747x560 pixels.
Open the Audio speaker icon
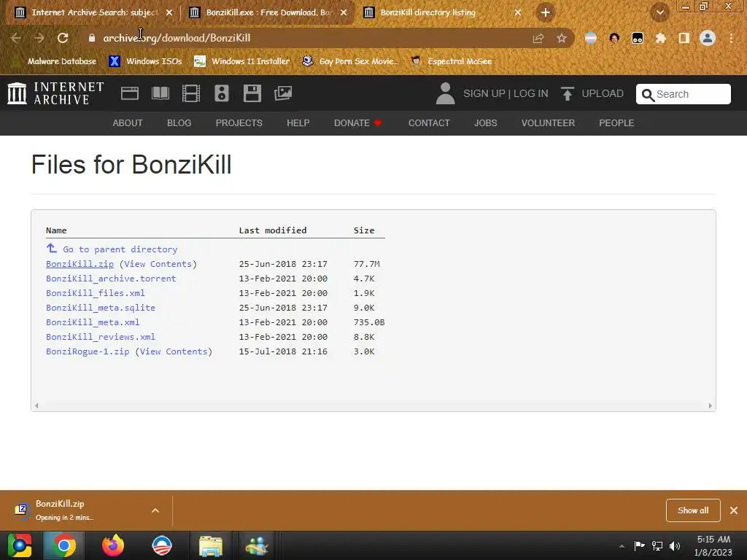pyautogui.click(x=222, y=93)
